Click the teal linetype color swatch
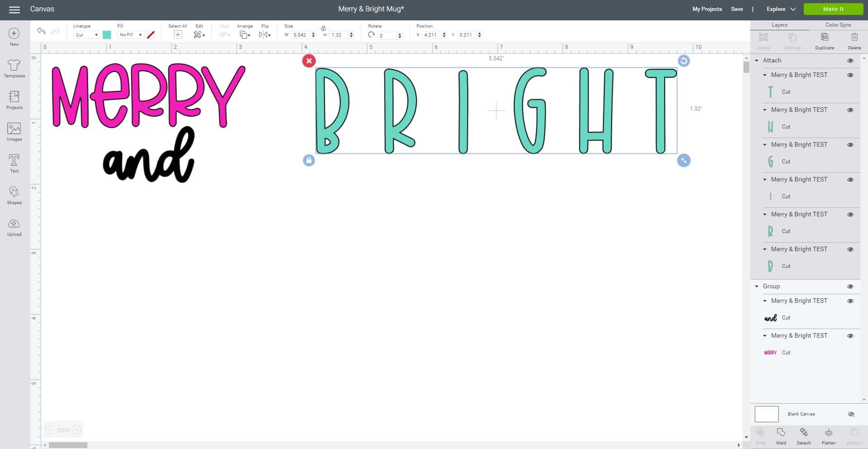 click(107, 35)
